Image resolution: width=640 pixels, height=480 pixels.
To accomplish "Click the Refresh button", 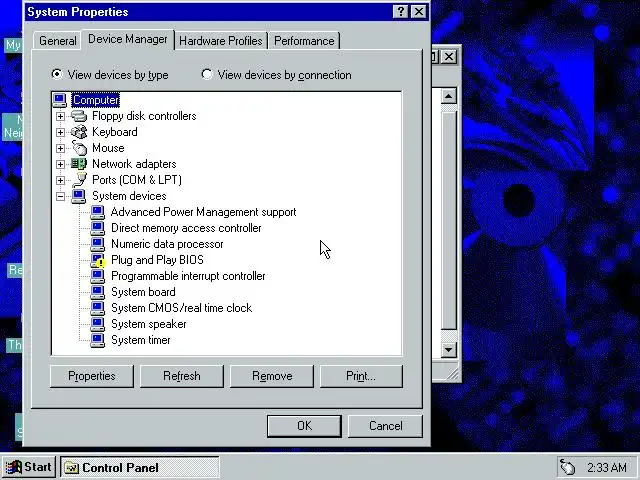I will point(182,376).
